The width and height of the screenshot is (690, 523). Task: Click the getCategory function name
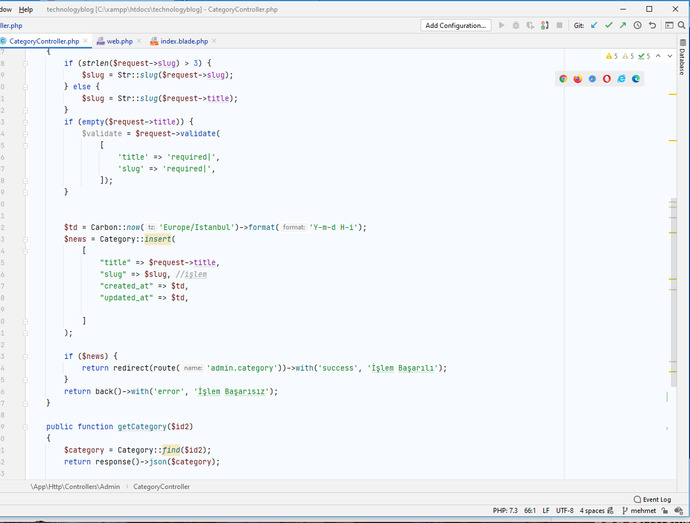tap(142, 427)
